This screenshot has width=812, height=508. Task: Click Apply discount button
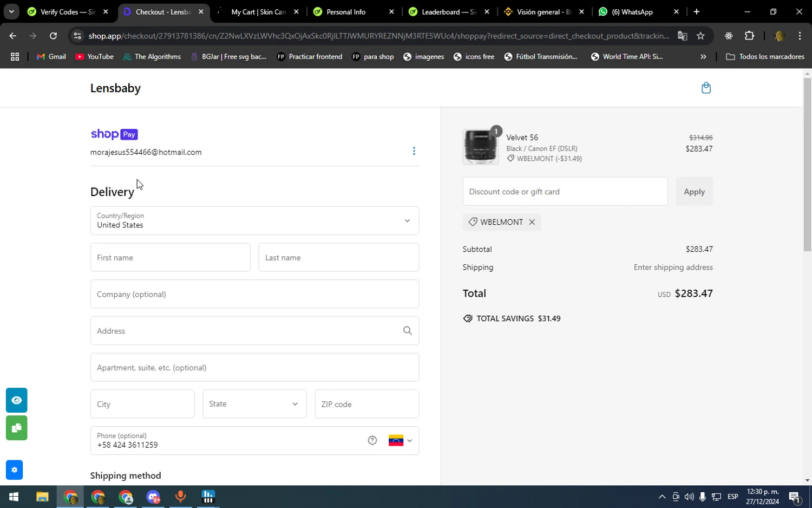point(694,191)
